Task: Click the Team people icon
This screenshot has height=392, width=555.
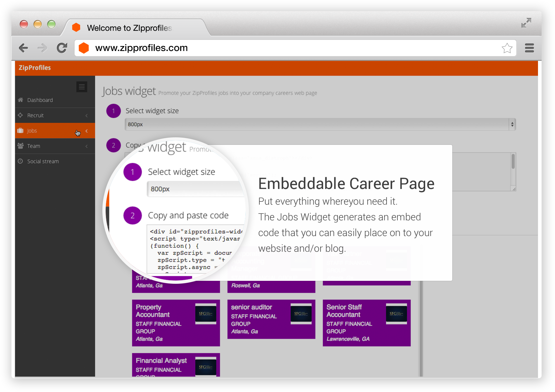Action: [x=20, y=146]
